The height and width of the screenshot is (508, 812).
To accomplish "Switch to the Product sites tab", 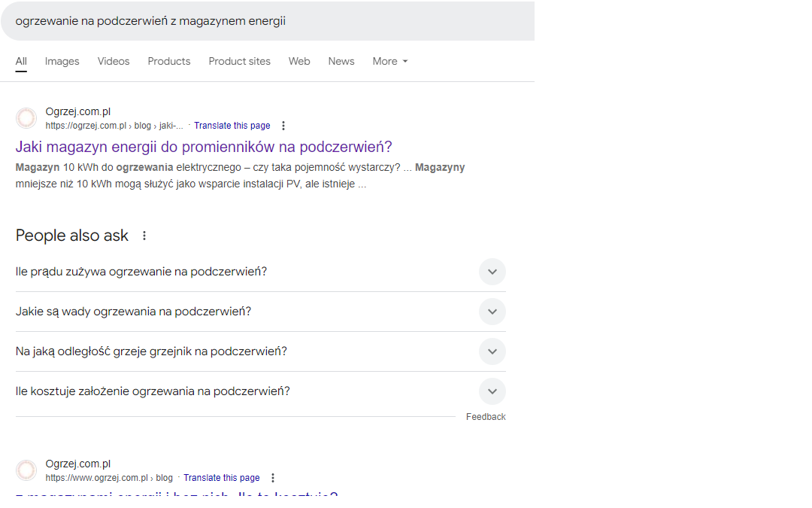I will click(239, 62).
